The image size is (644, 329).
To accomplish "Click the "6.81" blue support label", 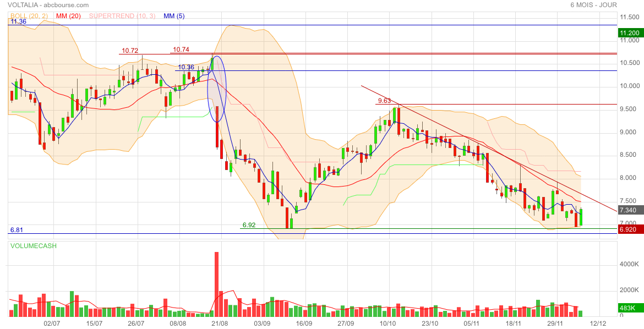I will tap(17, 230).
